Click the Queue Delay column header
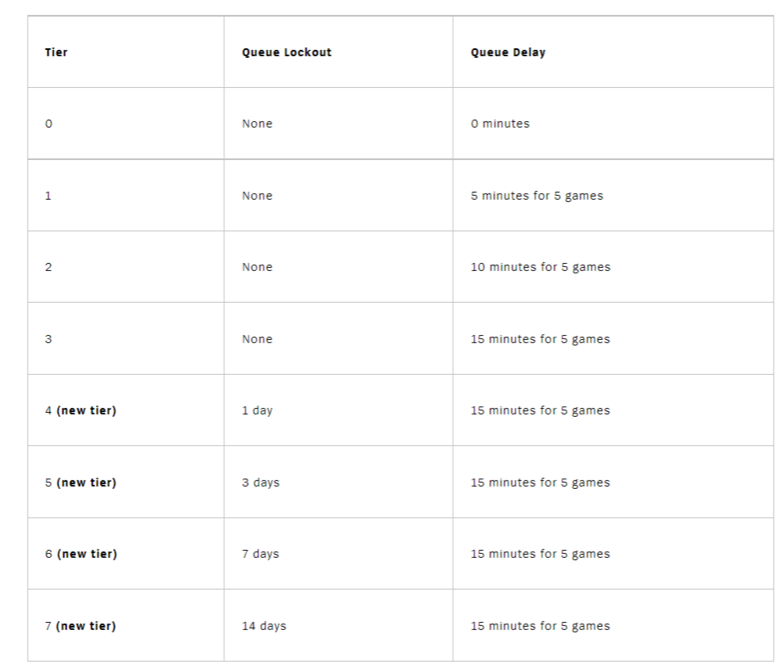 613,52
